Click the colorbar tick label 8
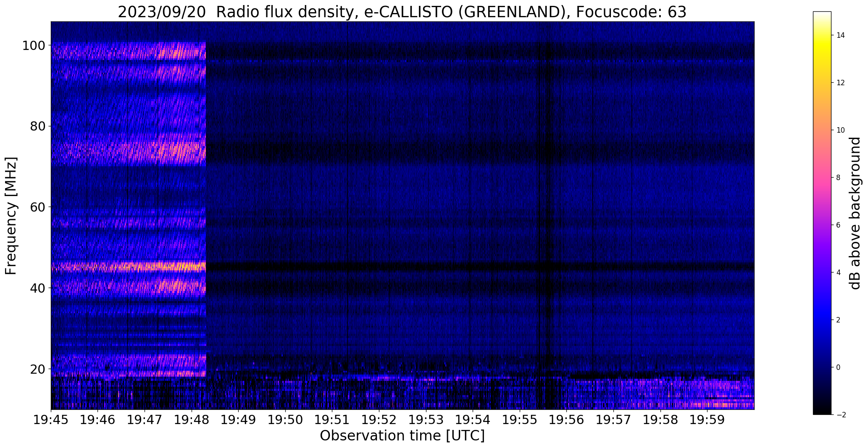This screenshot has width=868, height=448. [x=839, y=178]
